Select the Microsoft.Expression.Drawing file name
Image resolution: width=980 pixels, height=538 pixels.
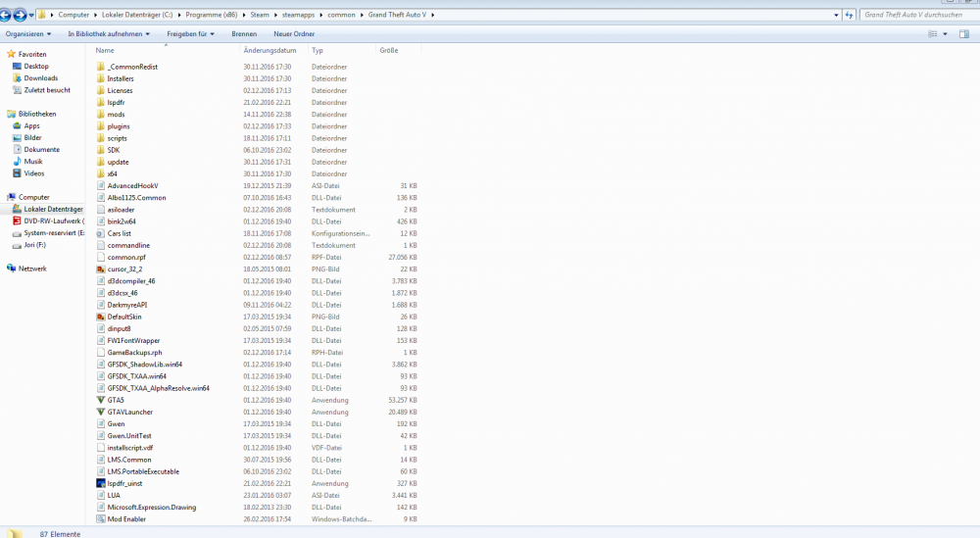tap(151, 508)
